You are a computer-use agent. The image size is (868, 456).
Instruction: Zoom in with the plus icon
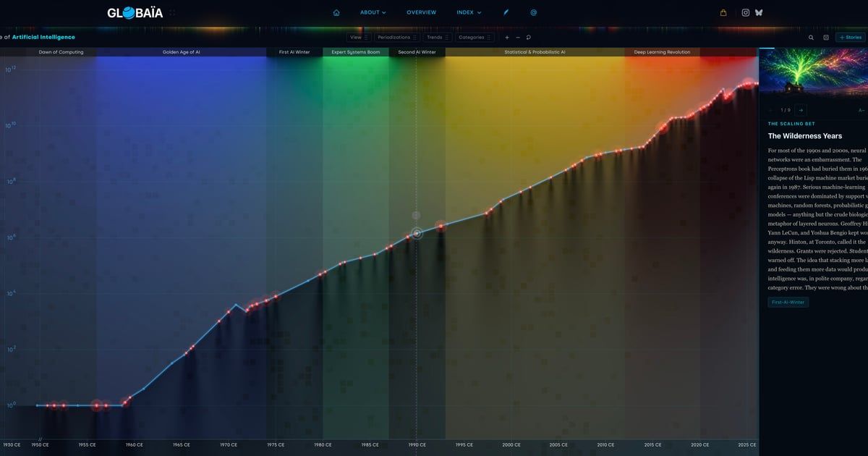coord(507,37)
